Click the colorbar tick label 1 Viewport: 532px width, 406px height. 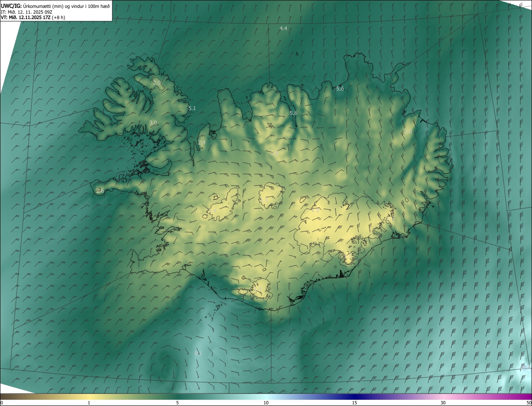[89, 403]
